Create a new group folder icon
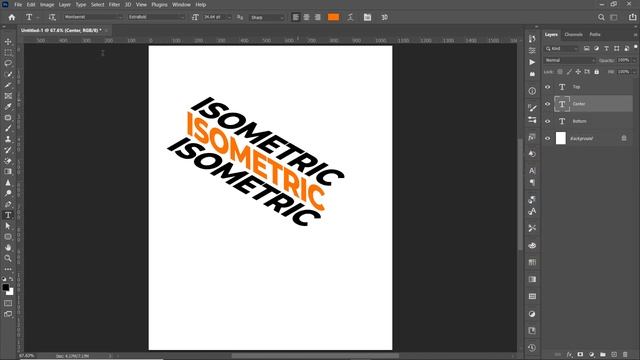This screenshot has width=640, height=360. pos(603,355)
